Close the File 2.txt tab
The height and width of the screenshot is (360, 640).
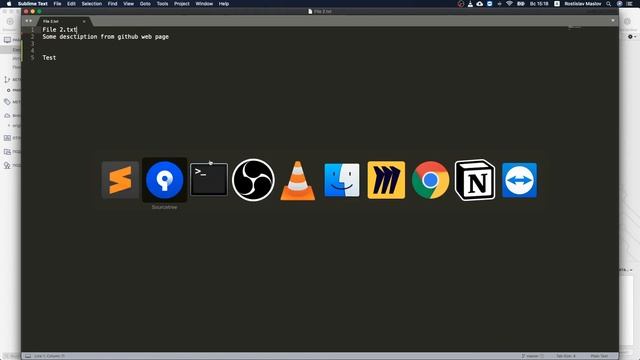click(x=84, y=21)
